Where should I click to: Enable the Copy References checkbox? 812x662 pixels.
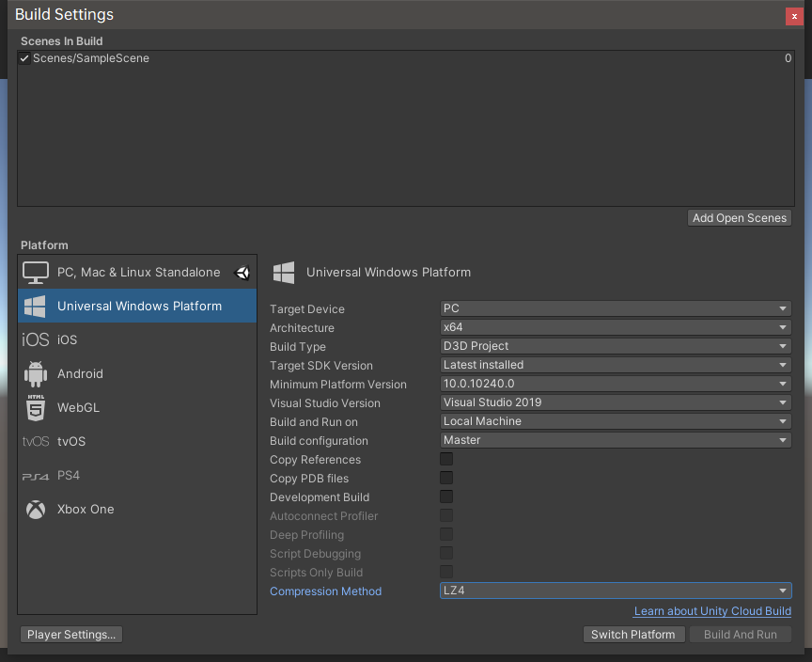[446, 459]
